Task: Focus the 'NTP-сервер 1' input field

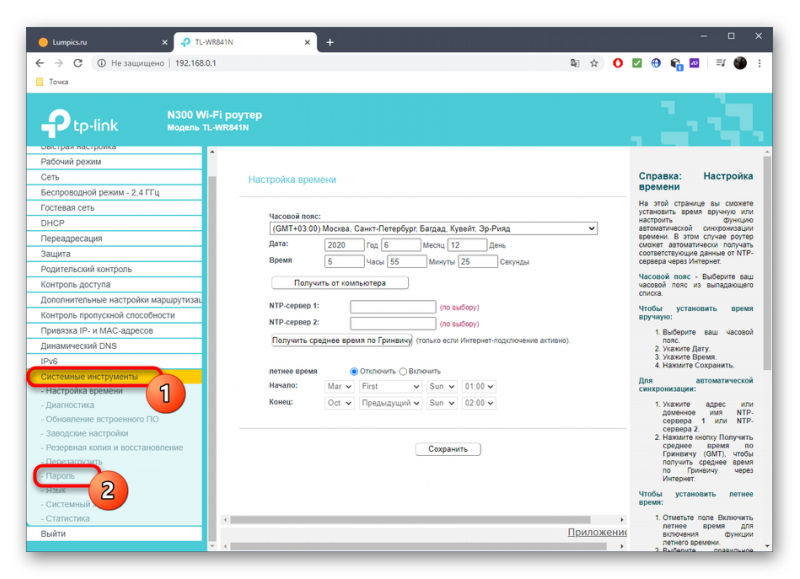Action: click(x=393, y=307)
